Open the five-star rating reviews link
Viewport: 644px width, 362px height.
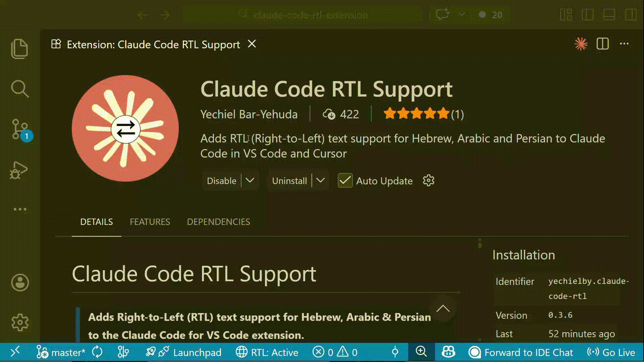pos(424,114)
